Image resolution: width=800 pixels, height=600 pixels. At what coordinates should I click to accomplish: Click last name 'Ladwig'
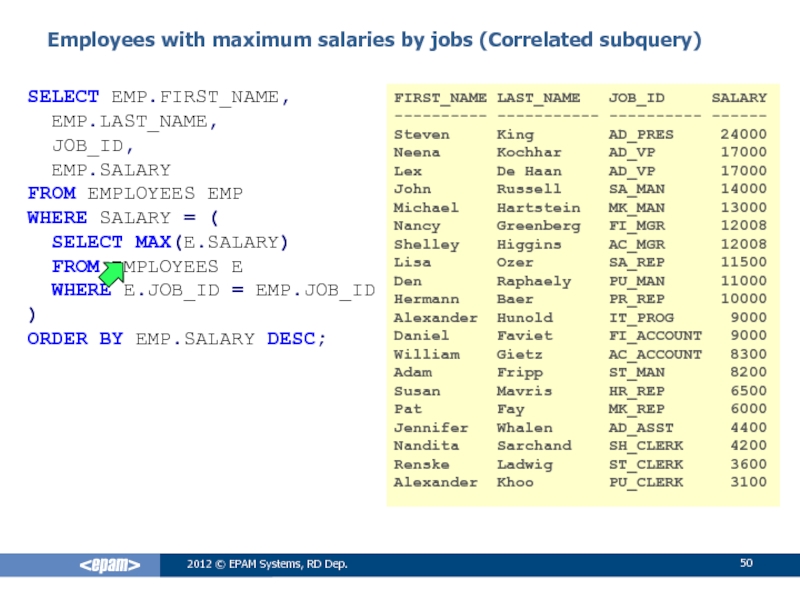click(x=524, y=465)
